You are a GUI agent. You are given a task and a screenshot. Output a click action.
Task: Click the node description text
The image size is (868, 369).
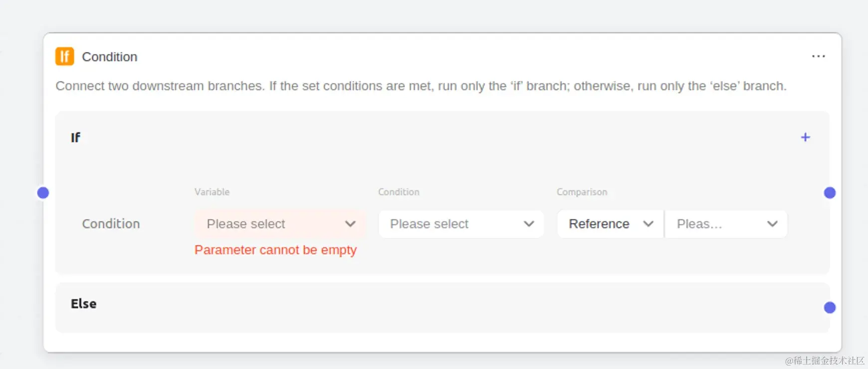(x=421, y=86)
